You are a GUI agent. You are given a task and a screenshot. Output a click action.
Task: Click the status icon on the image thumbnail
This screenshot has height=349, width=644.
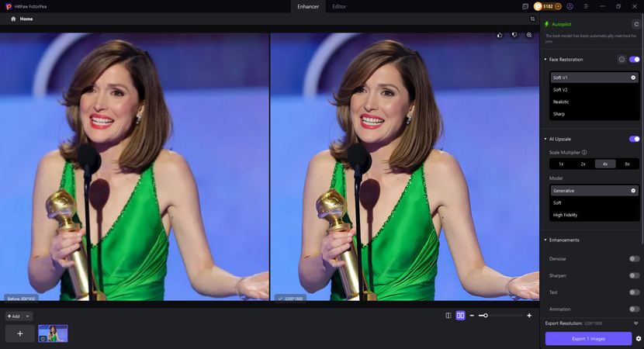point(43,339)
